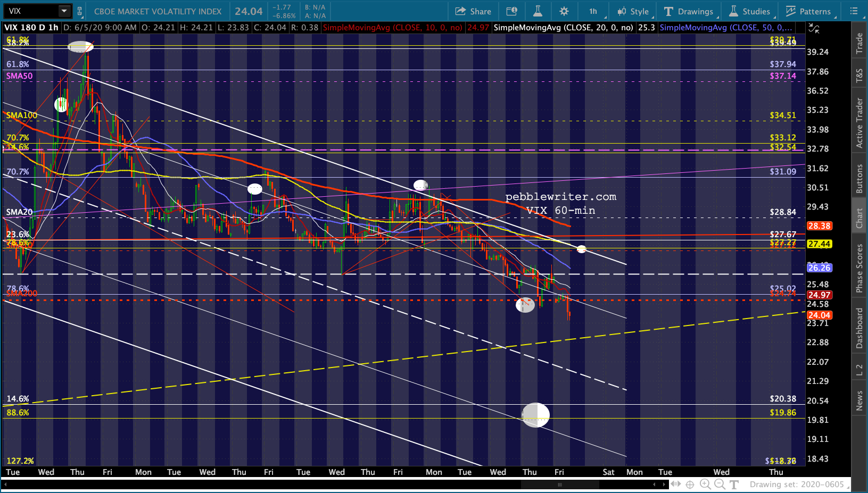Screen dimensions: 868x493
Task: Open the Share menu
Action: click(473, 11)
